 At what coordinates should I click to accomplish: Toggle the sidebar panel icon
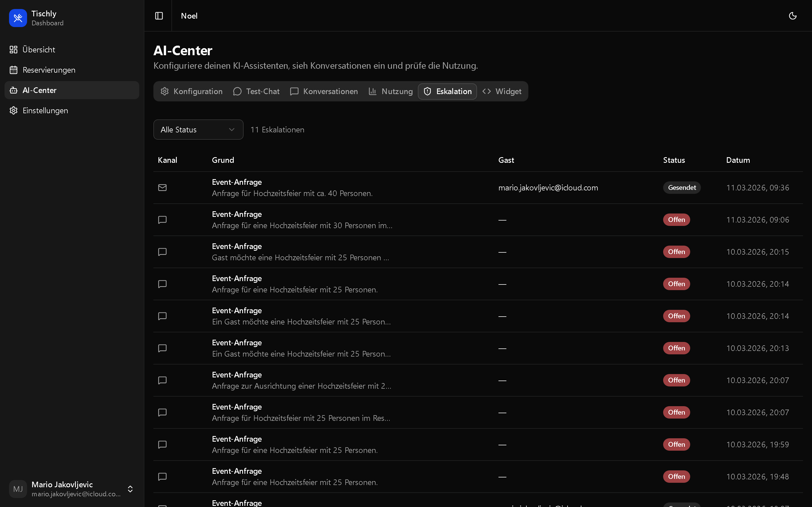coord(159,16)
